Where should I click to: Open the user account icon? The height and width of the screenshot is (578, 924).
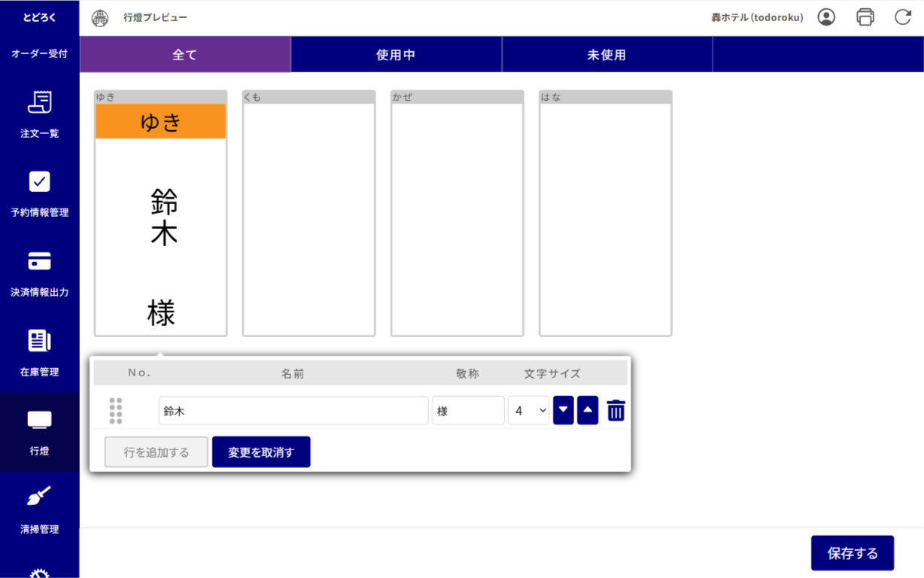coord(826,17)
